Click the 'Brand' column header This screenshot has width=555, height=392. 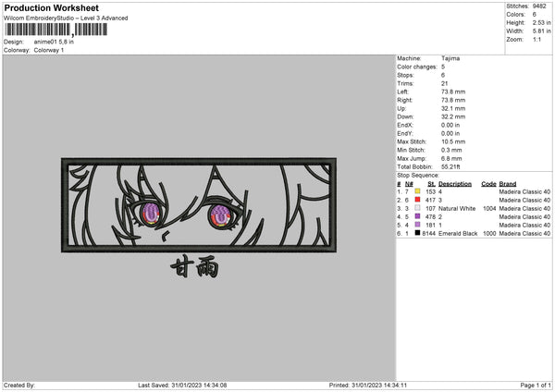pyautogui.click(x=508, y=184)
